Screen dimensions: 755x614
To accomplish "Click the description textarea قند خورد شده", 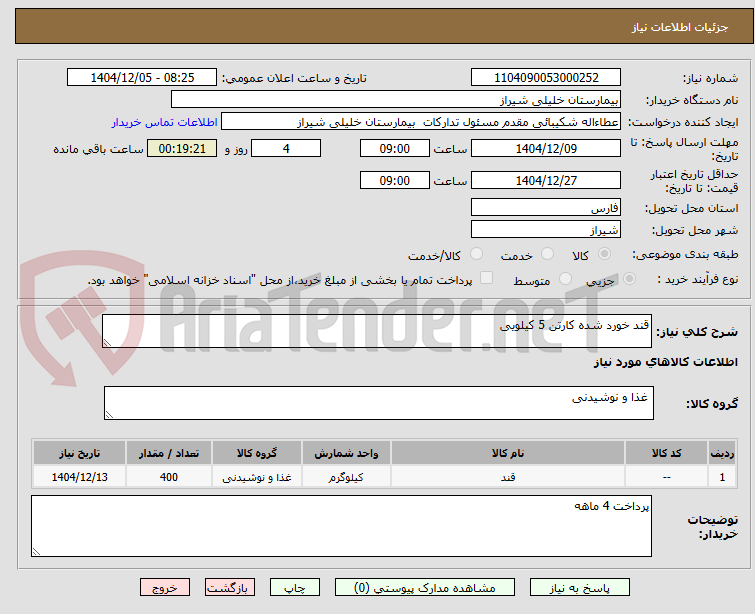I will [x=377, y=331].
